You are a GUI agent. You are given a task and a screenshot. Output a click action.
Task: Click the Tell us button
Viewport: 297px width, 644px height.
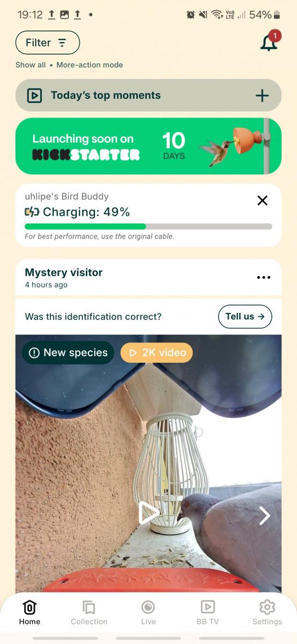pyautogui.click(x=245, y=316)
